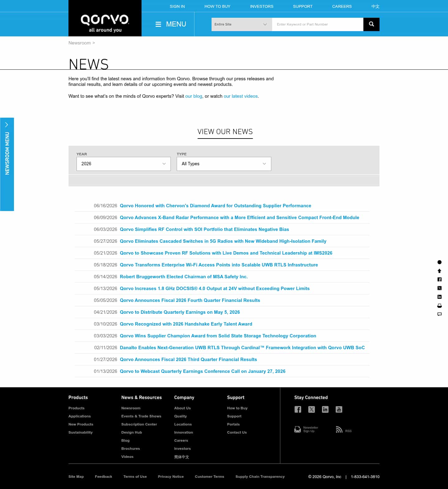Open CAREERS top navigation item
Image resolution: width=448 pixels, height=489 pixels.
click(x=342, y=6)
